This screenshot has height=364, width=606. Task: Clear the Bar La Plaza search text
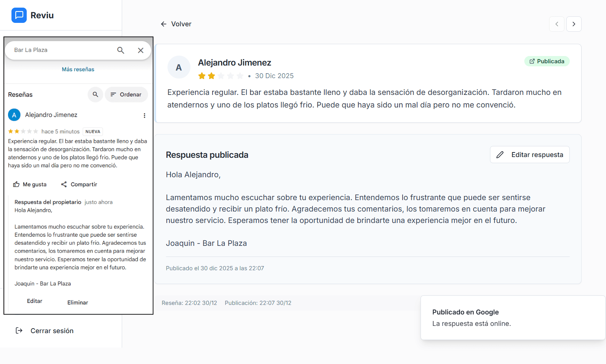click(x=140, y=50)
